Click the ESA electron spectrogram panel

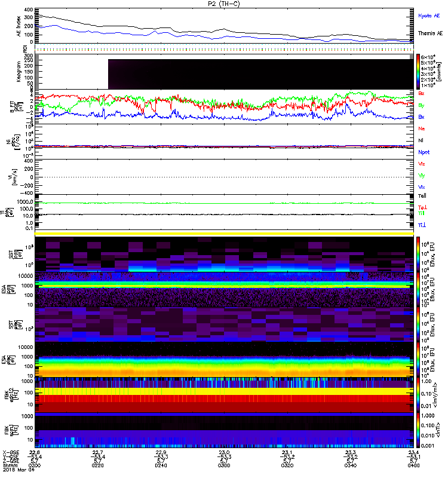[224, 360]
